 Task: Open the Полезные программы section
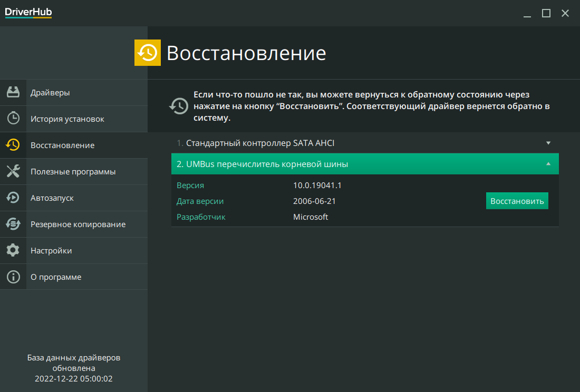(x=73, y=172)
